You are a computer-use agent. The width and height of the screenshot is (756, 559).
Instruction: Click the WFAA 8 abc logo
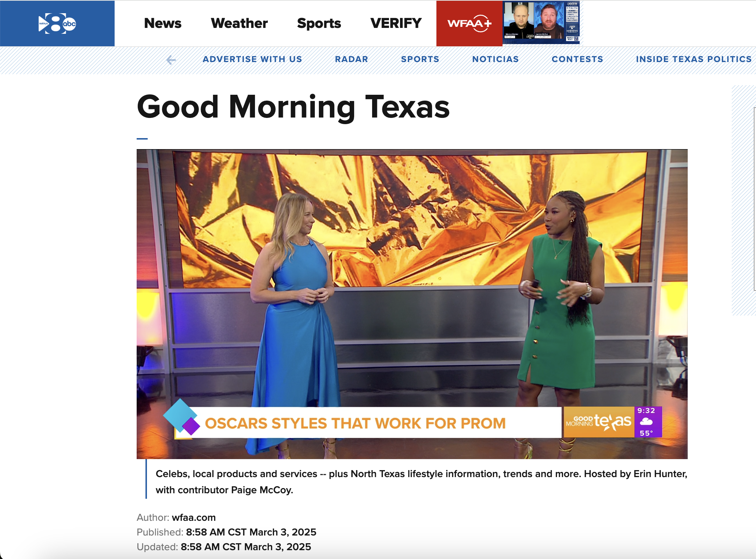(x=57, y=24)
